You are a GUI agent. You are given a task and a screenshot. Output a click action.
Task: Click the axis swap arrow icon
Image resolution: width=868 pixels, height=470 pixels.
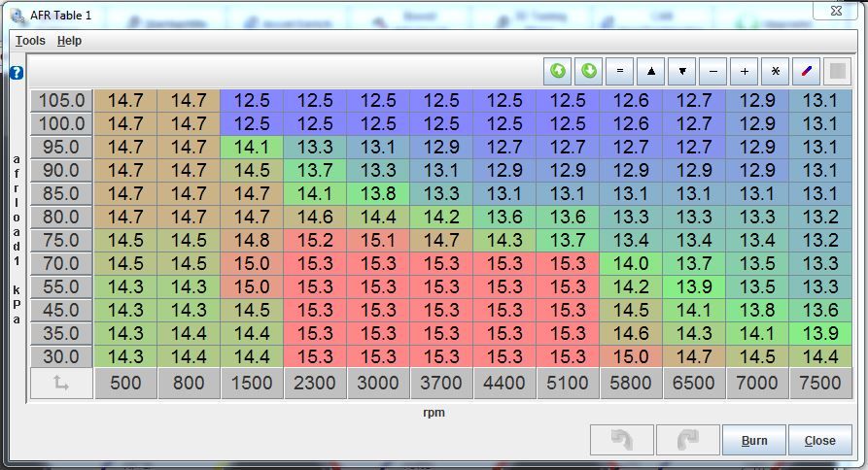61,384
